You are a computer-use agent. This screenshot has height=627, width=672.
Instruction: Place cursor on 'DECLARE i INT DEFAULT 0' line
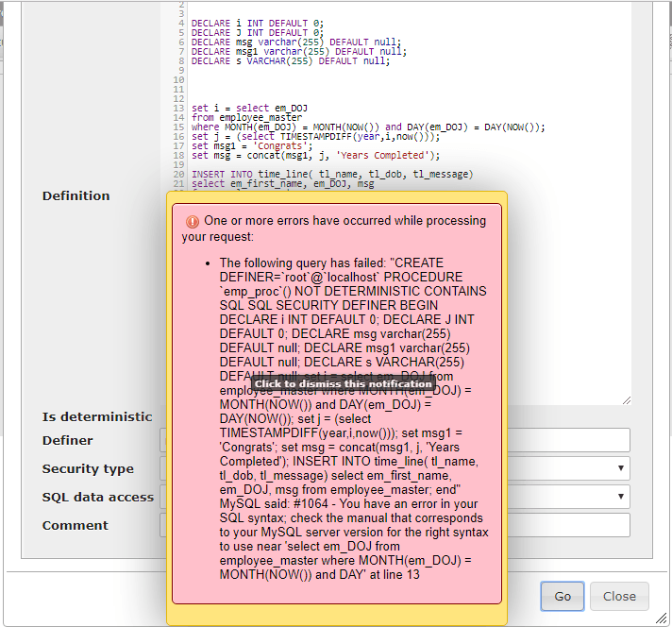click(x=257, y=24)
